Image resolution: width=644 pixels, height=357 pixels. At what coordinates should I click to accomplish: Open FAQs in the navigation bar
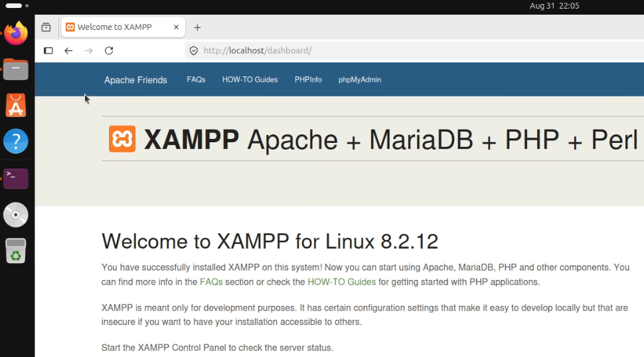(196, 80)
